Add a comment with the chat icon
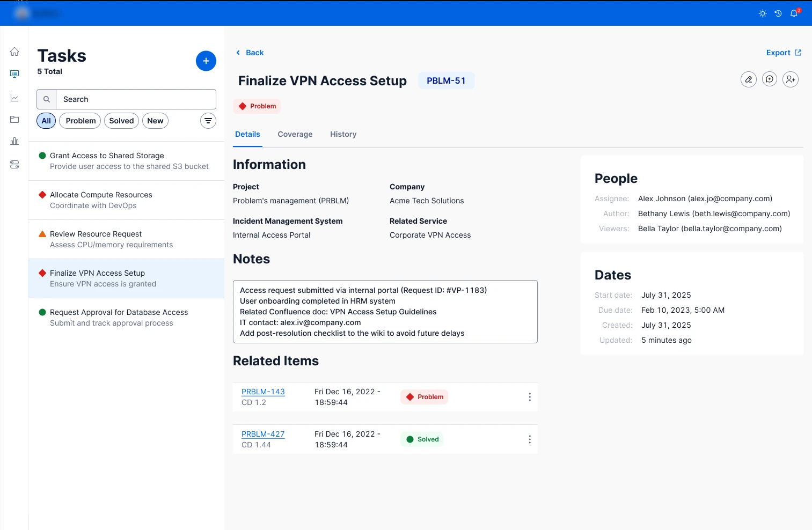The height and width of the screenshot is (530, 812). coord(770,79)
